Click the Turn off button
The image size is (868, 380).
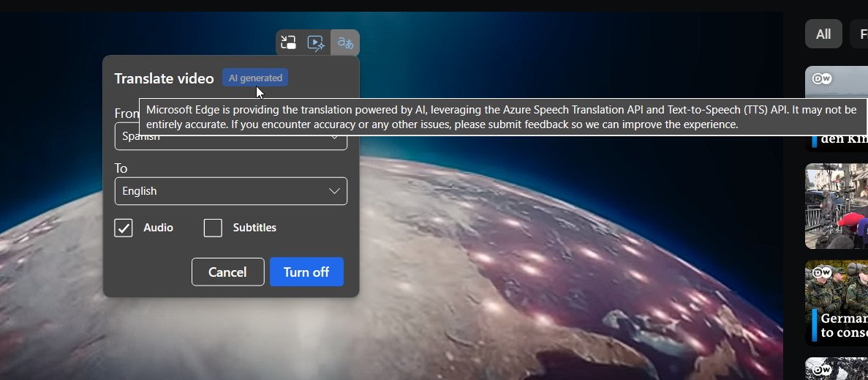tap(306, 272)
